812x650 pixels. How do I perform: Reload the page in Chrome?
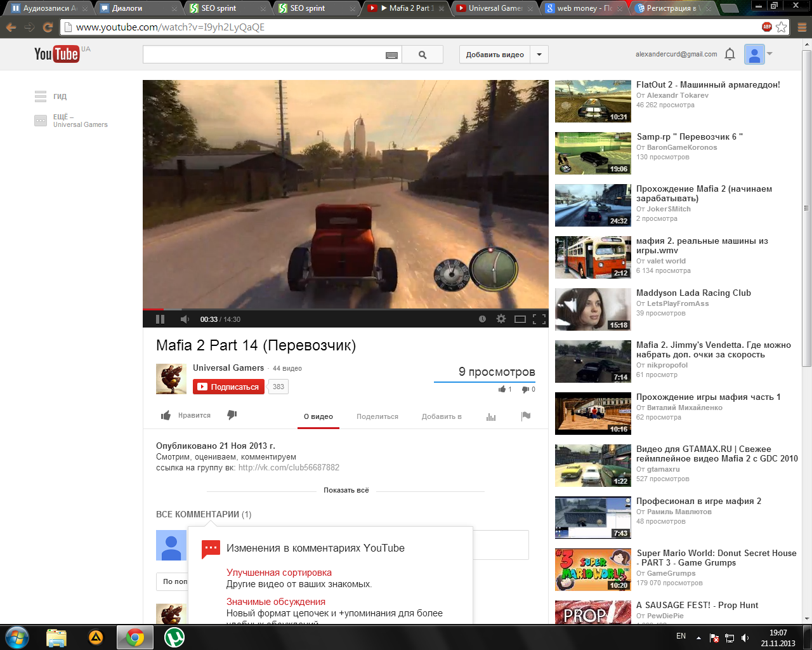(x=48, y=27)
